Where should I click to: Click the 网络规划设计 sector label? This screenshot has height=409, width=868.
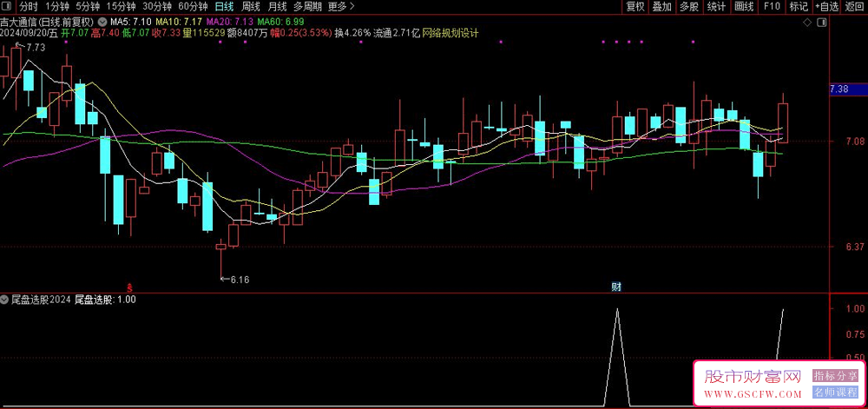[x=450, y=33]
